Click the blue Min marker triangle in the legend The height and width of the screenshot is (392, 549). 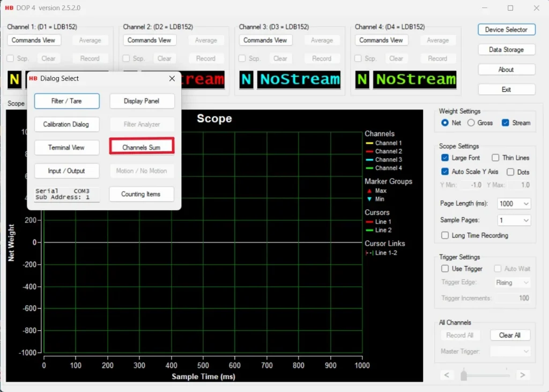point(368,198)
